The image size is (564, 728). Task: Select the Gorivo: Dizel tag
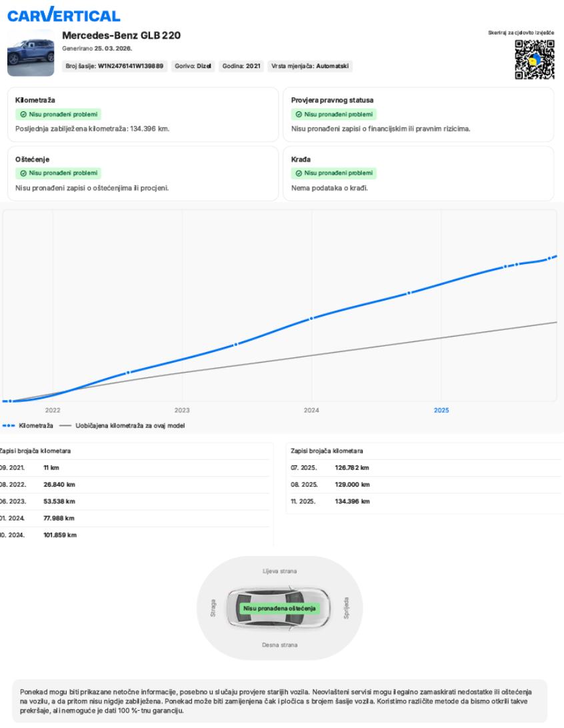pyautogui.click(x=193, y=66)
